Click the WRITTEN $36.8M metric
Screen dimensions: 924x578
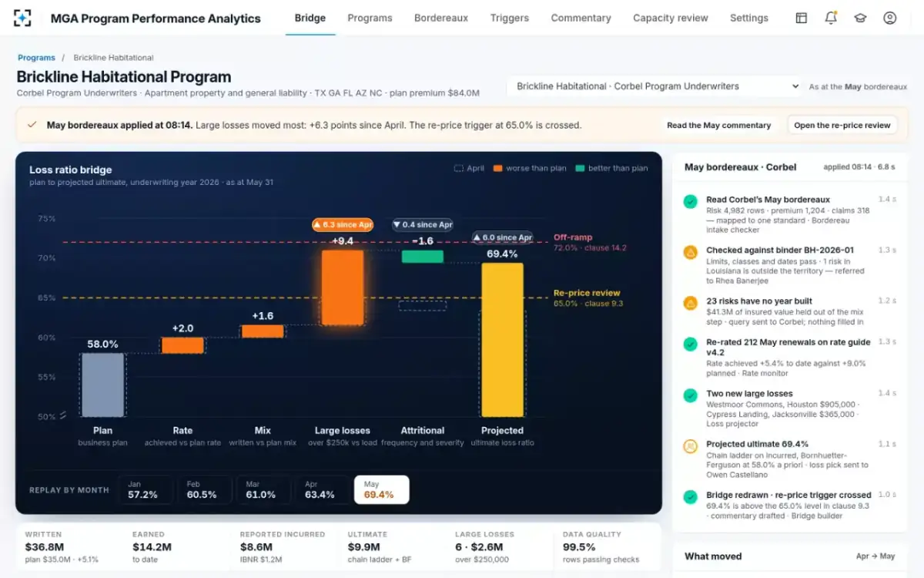click(x=62, y=547)
